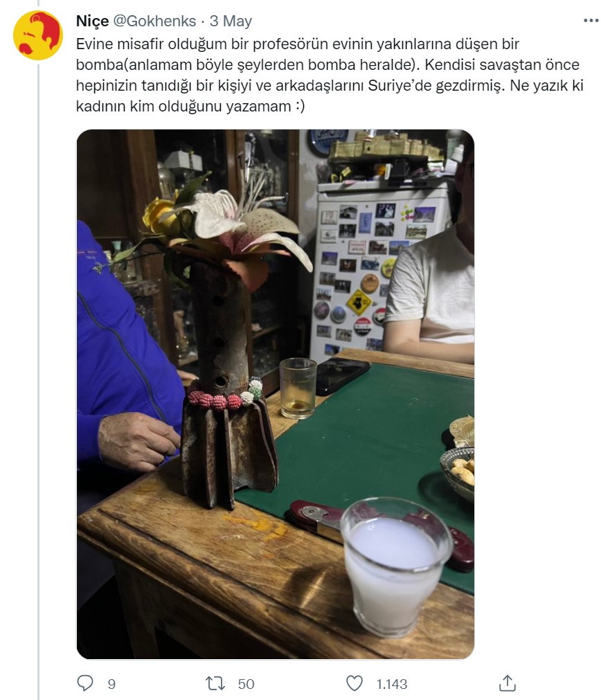Like the tweet with heart icon

pyautogui.click(x=355, y=683)
